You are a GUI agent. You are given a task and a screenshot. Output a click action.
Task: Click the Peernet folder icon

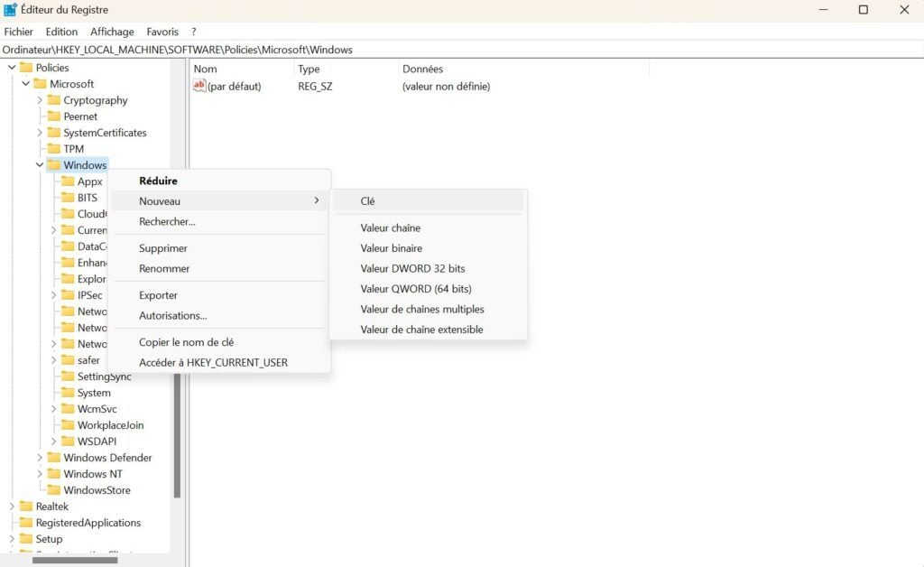tap(54, 116)
